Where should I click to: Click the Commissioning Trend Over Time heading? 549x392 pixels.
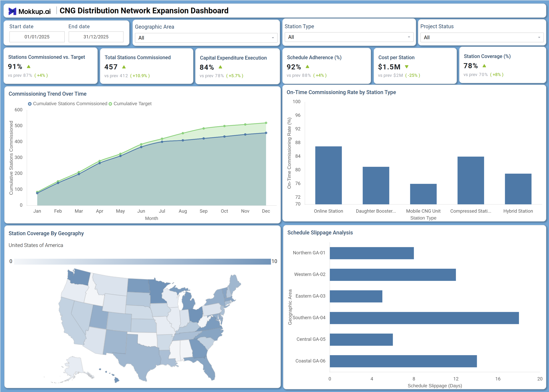(48, 94)
